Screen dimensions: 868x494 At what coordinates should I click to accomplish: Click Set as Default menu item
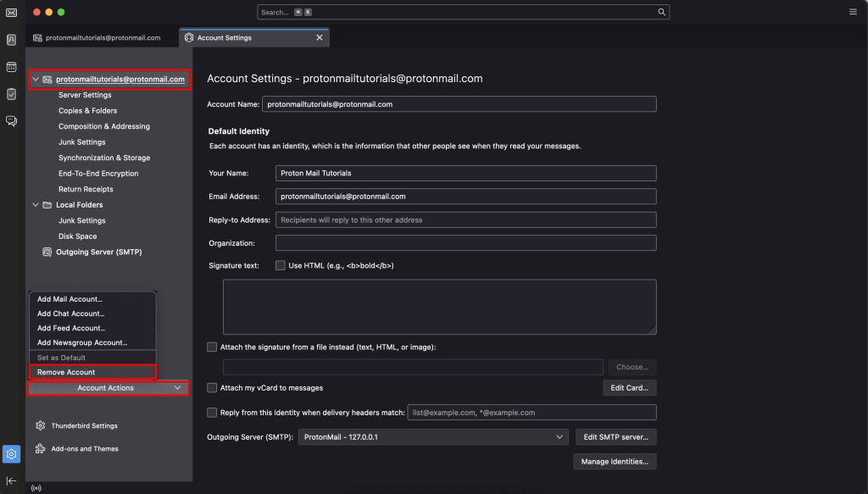[x=92, y=358]
